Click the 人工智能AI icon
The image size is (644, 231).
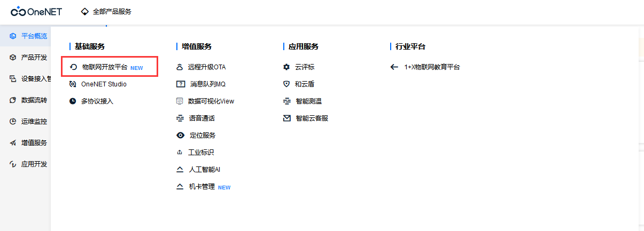coord(180,170)
